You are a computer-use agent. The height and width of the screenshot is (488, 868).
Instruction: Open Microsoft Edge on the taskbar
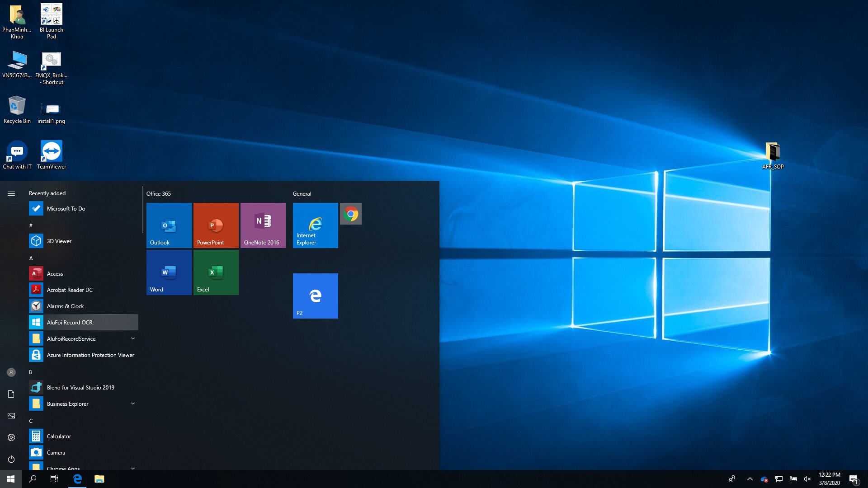[77, 479]
